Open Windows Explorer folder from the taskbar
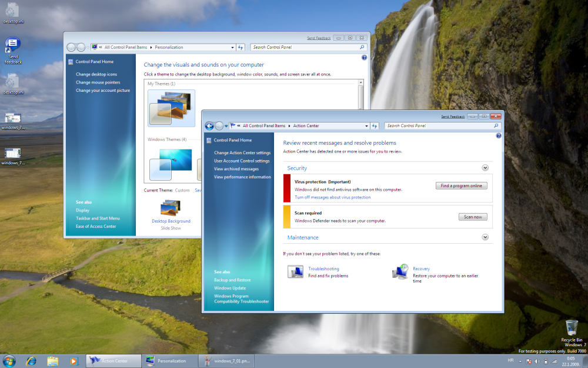 point(52,362)
